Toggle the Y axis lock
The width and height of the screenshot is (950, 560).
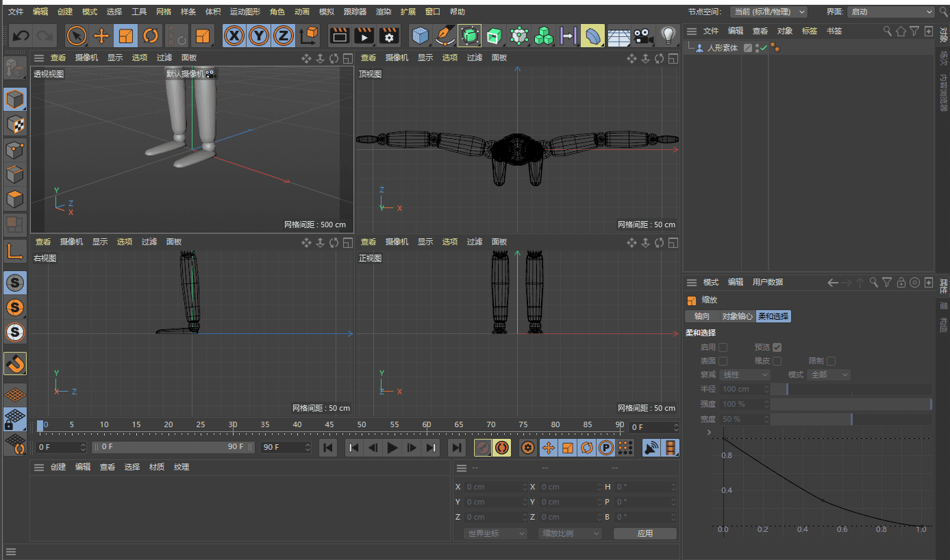pos(259,36)
